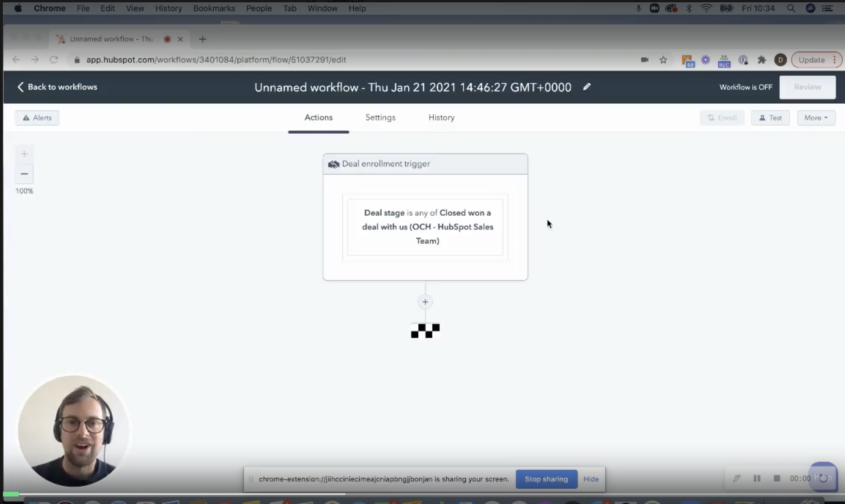845x504 pixels.
Task: Open the Bookmarks menu in the menu bar
Action: (x=214, y=8)
